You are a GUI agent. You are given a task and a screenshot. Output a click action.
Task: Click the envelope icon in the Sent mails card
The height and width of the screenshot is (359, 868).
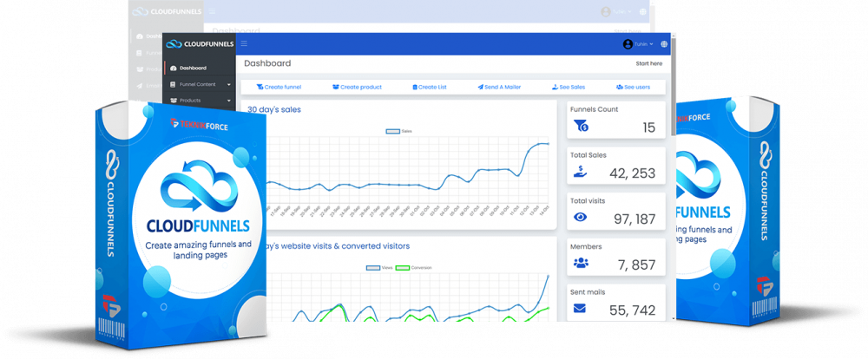click(x=580, y=309)
